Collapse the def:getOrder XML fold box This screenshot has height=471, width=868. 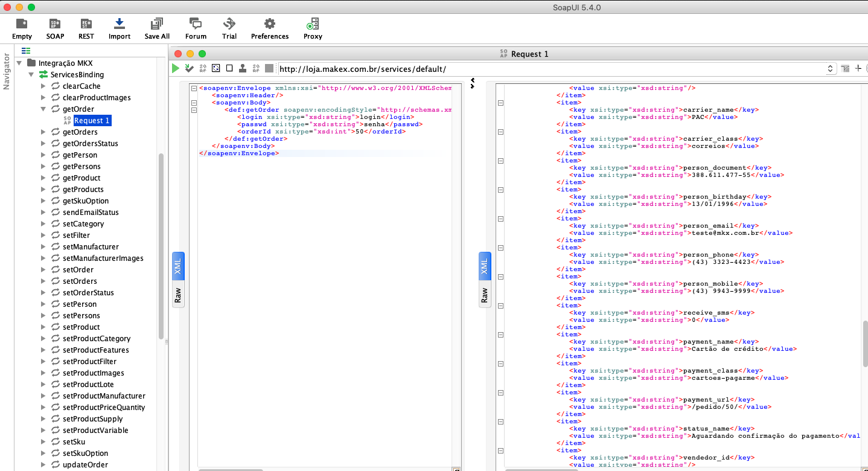[194, 110]
